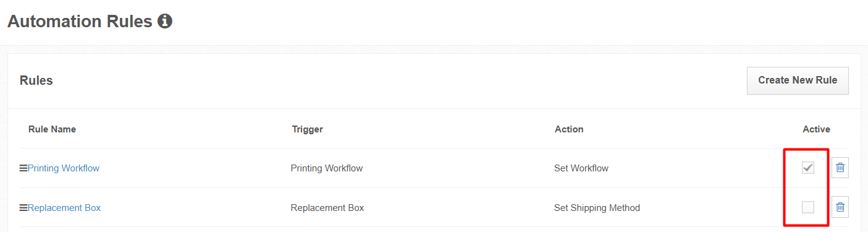
Task: Enable Active checkbox for Replacement Box
Action: click(808, 207)
